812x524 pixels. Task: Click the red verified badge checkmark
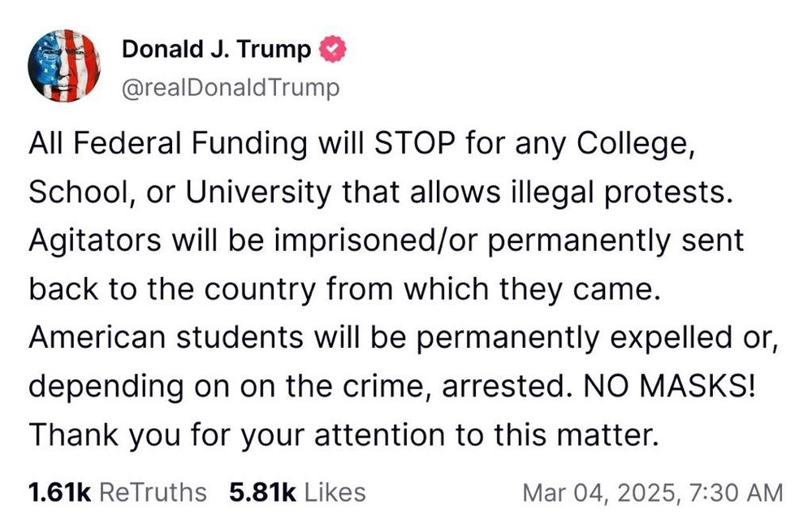(332, 50)
